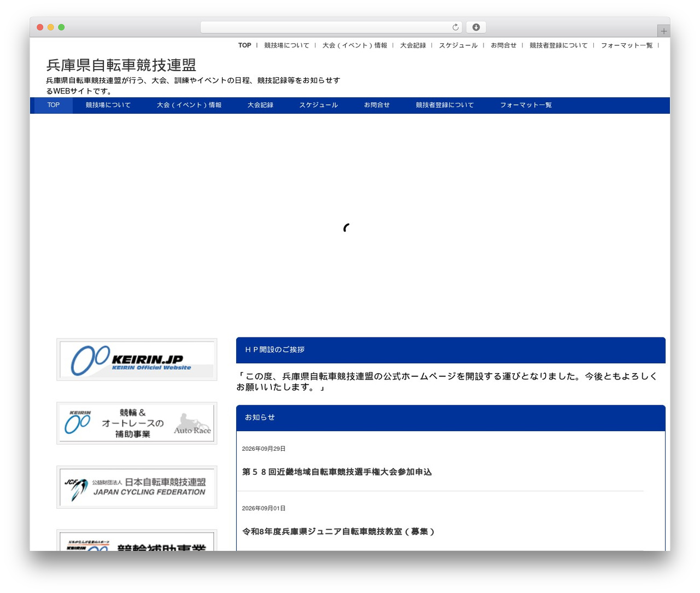Screen dimensions: 700x593
Task: Open the Japan Cycling Federation banner
Action: (137, 487)
